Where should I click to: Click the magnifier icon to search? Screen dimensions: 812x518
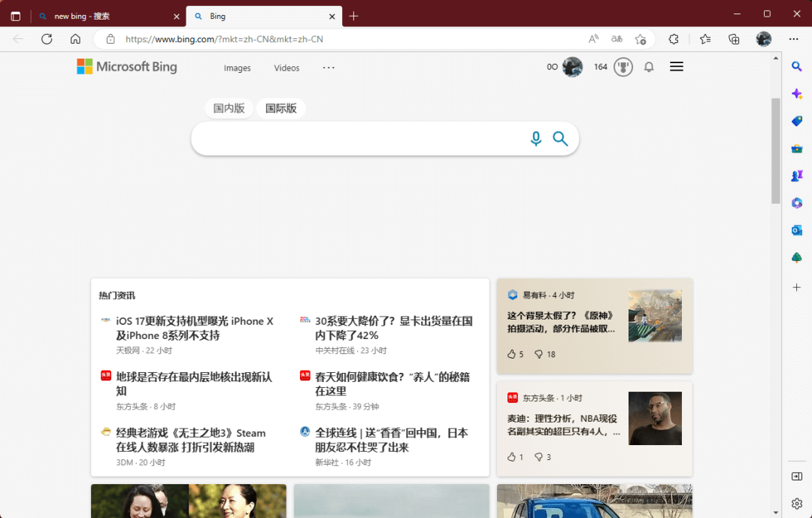559,138
